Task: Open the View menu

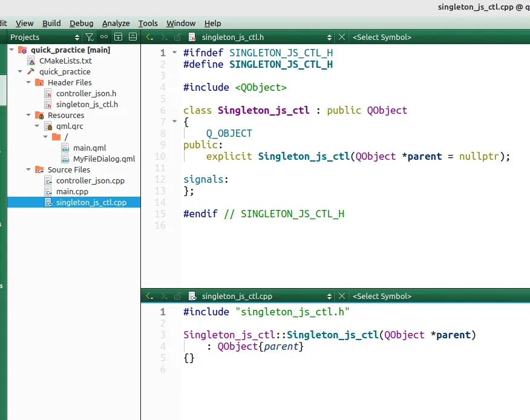Action: (x=24, y=24)
